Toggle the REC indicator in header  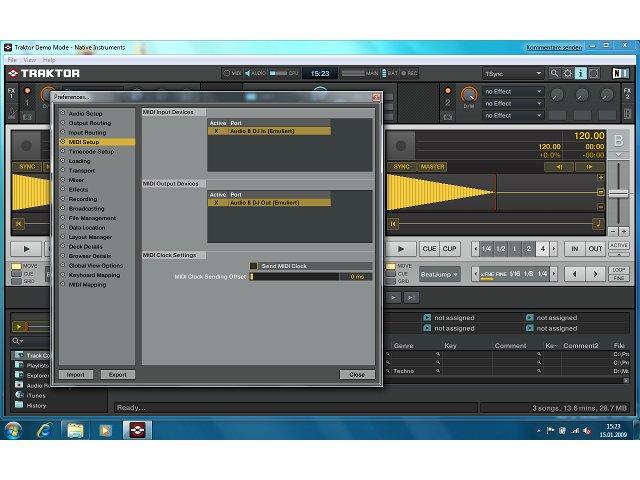coord(409,73)
